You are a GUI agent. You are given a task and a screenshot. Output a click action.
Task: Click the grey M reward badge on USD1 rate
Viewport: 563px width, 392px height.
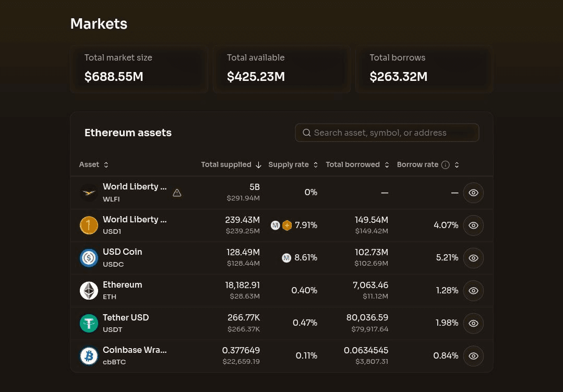click(275, 225)
